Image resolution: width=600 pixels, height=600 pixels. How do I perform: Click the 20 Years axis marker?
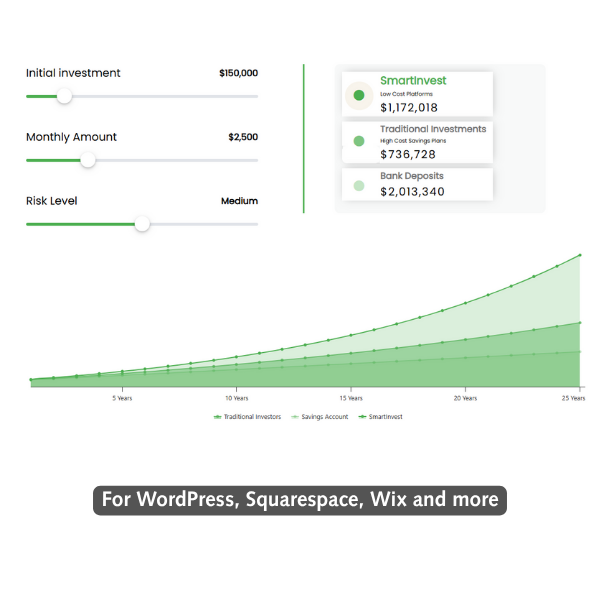pyautogui.click(x=465, y=398)
